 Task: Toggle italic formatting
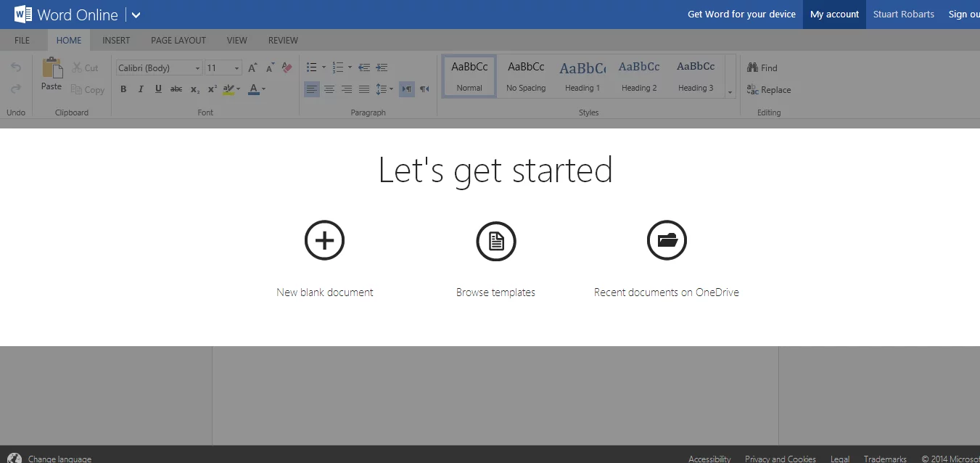click(x=141, y=89)
